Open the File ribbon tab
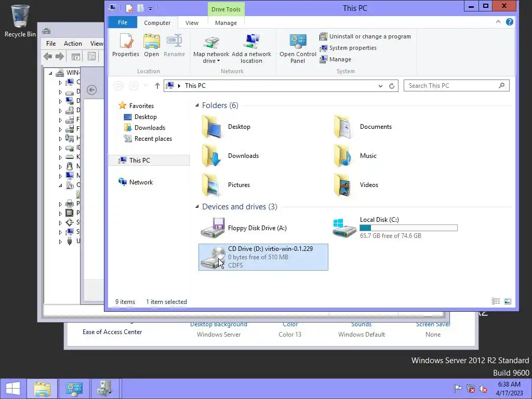Screen dimensions: 532x399 123,22
